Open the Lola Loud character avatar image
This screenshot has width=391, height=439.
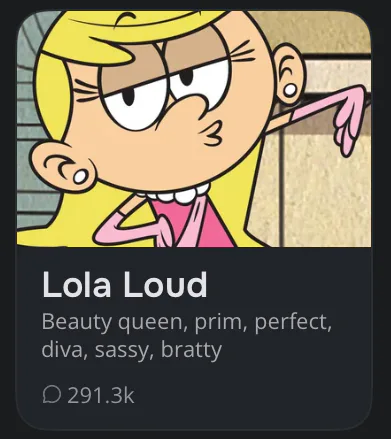194,129
